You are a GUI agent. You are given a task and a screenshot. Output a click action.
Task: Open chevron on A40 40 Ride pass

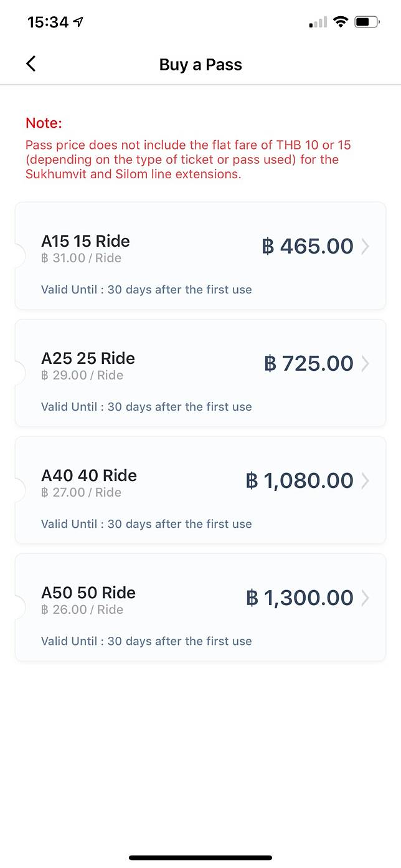[365, 480]
